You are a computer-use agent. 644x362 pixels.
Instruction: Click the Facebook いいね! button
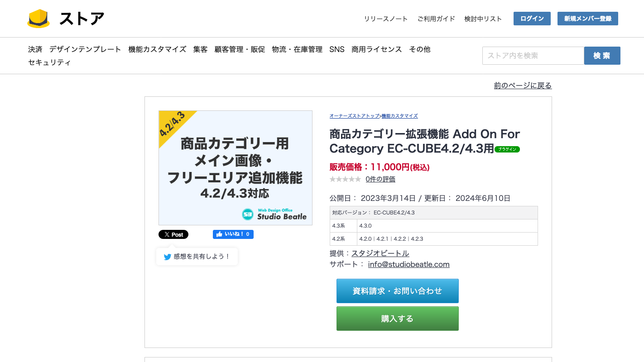[233, 234]
